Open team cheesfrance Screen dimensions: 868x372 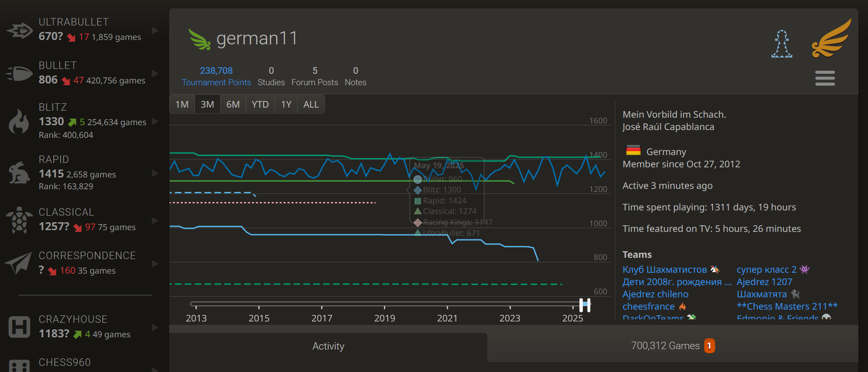pos(654,306)
